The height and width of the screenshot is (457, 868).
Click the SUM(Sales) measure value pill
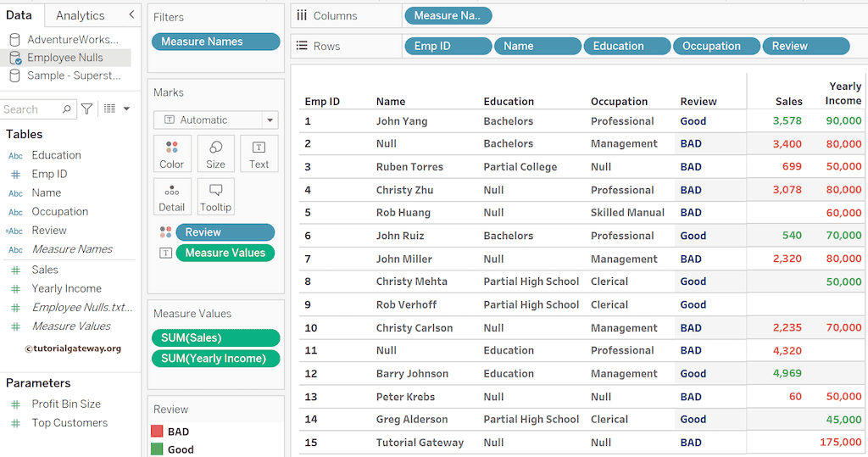215,337
